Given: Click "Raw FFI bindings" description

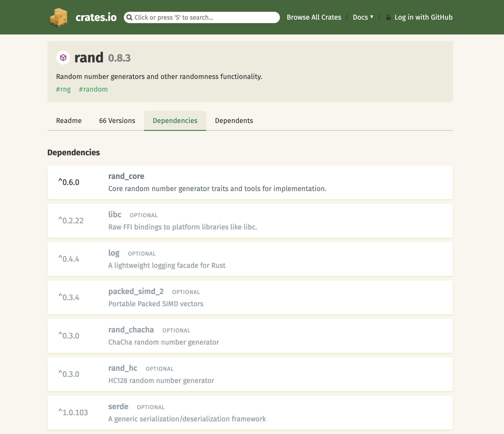Looking at the screenshot, I should tap(183, 227).
